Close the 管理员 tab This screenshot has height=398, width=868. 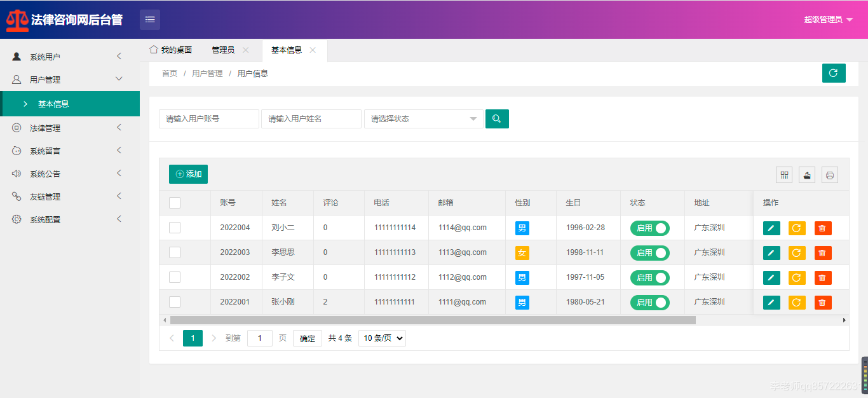coord(245,50)
